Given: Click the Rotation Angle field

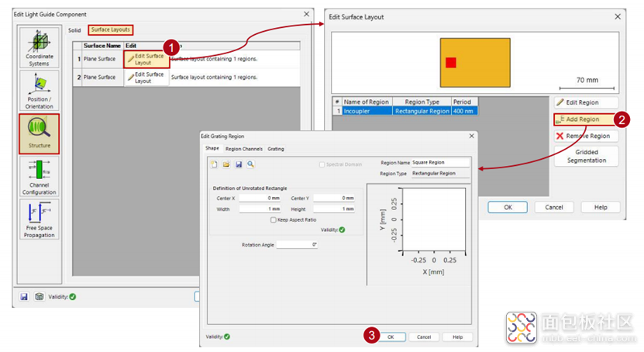Looking at the screenshot, I should [x=297, y=245].
